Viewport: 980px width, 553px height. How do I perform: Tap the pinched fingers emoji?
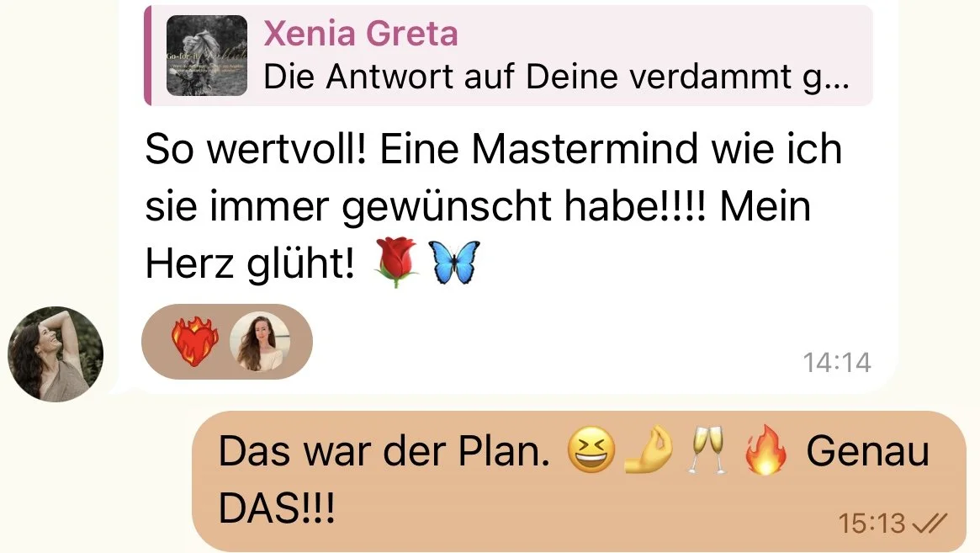click(649, 449)
